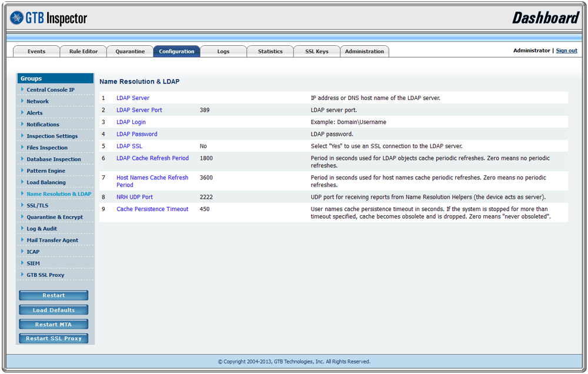This screenshot has height=374, width=588.
Task: Open the LDAP SSL setting
Action: pyautogui.click(x=129, y=146)
